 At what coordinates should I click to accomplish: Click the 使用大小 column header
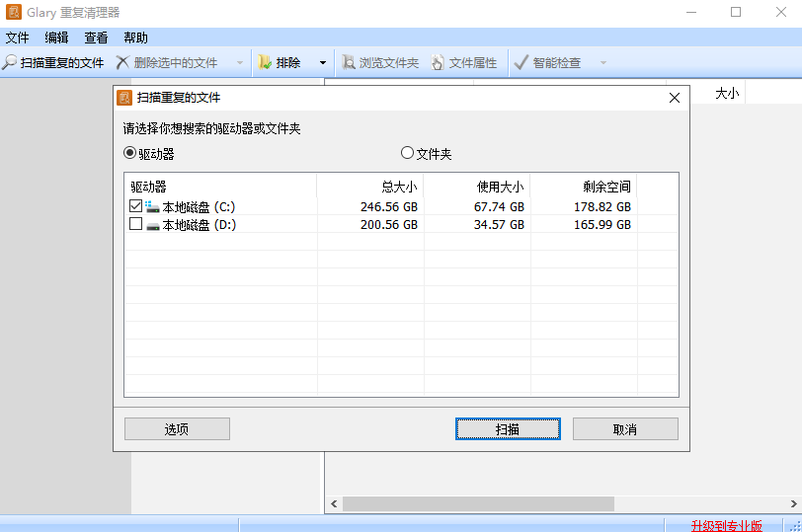click(477, 187)
